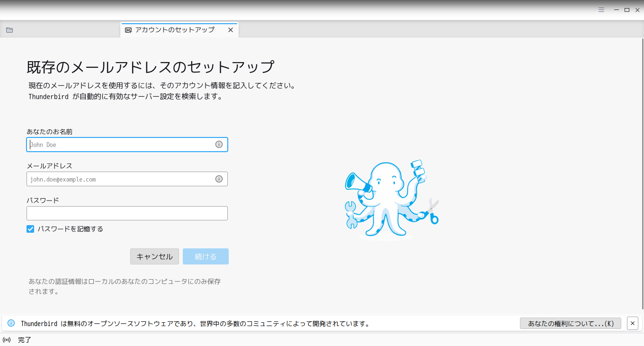Open the folder pane tab icon
The height and width of the screenshot is (346, 644).
9,30
